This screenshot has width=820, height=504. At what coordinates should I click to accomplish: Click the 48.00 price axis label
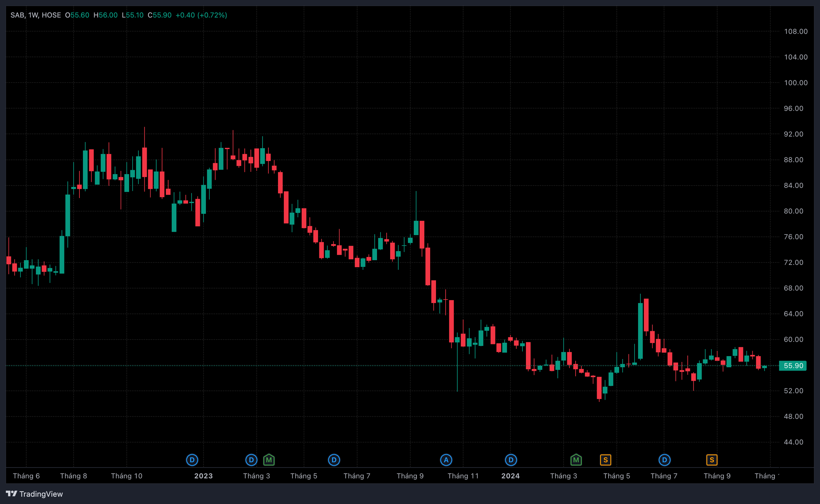794,416
